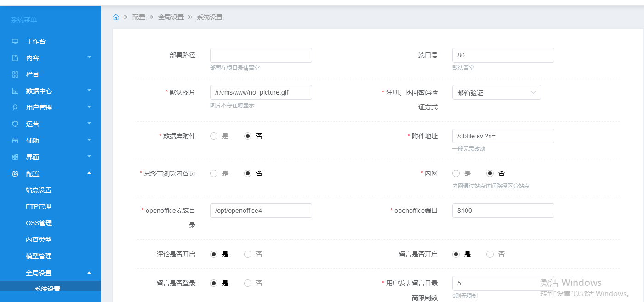Select 否 for 评论是否开启
The image size is (644, 302).
(248, 254)
